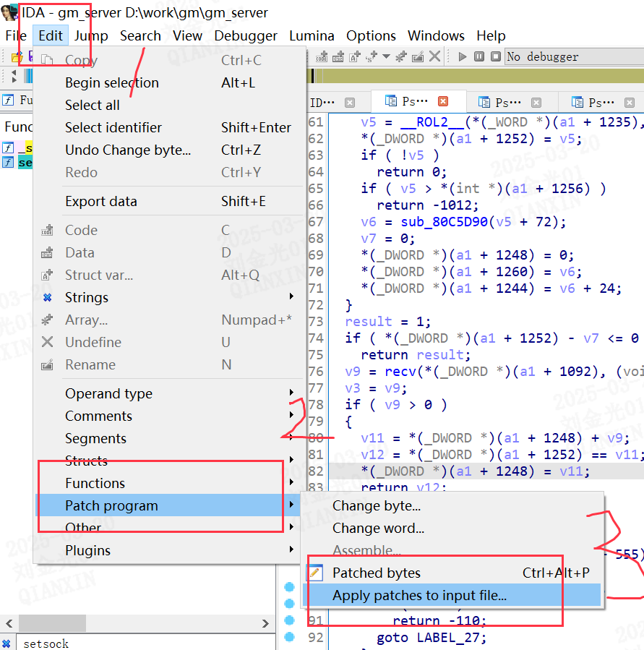Click the sub_80C5D90 function call
The image size is (644, 650).
[445, 222]
